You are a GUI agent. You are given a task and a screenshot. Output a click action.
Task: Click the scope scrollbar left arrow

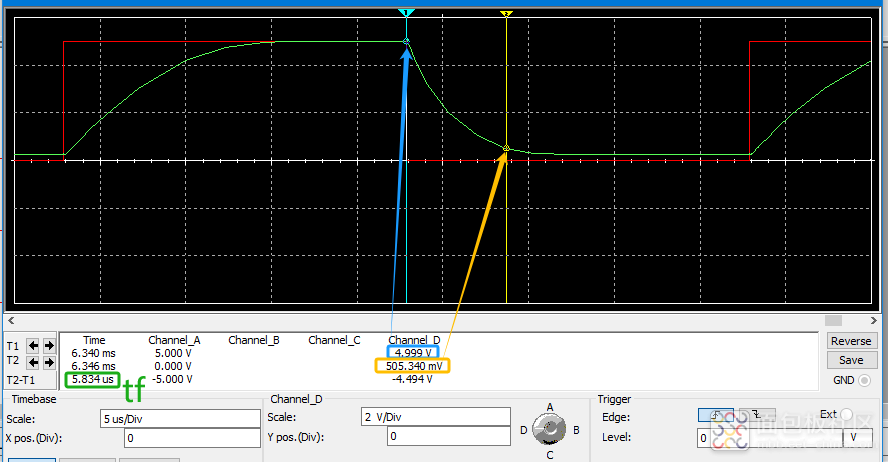click(x=11, y=320)
